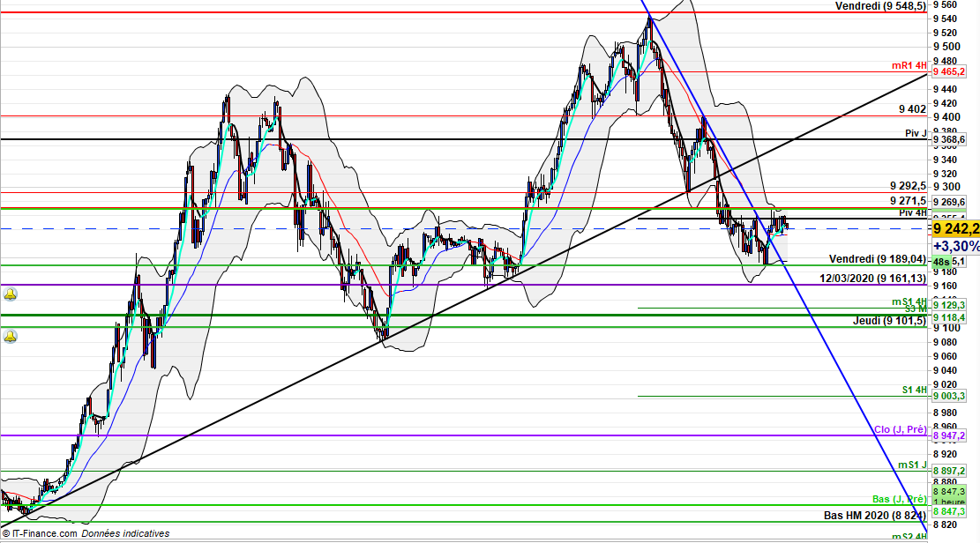Click the purple 8 947,2 price tag
The height and width of the screenshot is (543, 980).
(949, 435)
